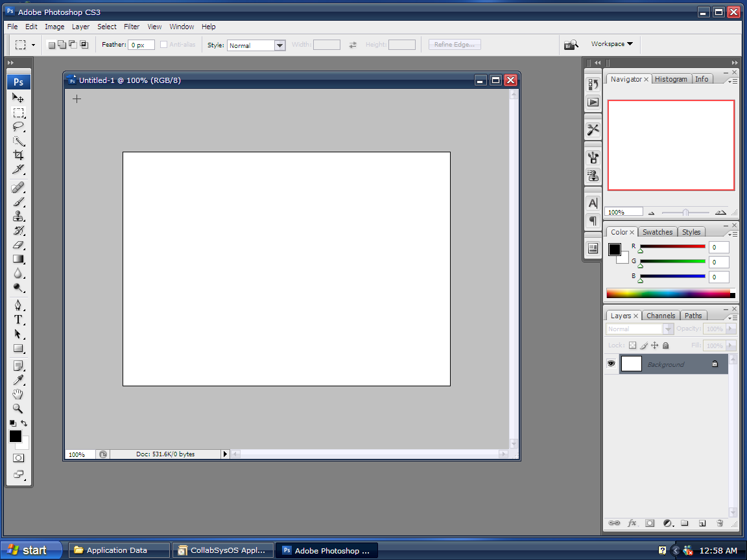
Task: Select the Horizontal Type tool
Action: [18, 320]
